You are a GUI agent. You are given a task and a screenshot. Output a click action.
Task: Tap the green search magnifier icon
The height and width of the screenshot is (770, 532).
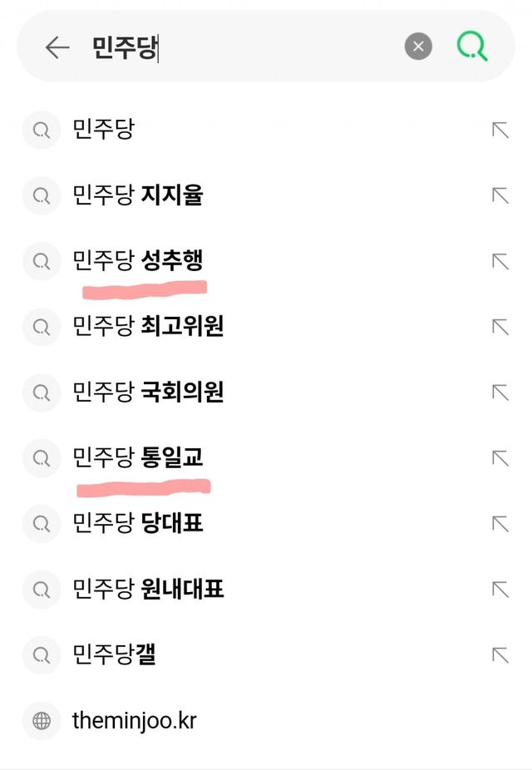(x=472, y=47)
